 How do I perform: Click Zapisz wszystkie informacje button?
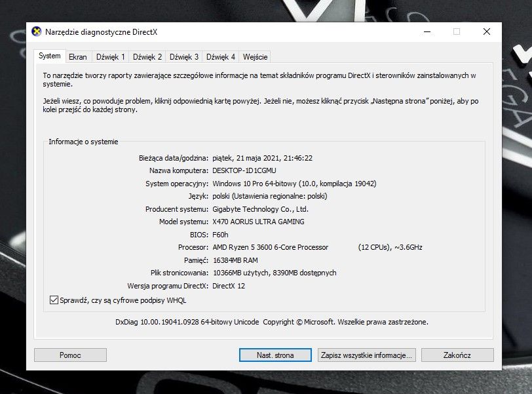click(x=366, y=355)
